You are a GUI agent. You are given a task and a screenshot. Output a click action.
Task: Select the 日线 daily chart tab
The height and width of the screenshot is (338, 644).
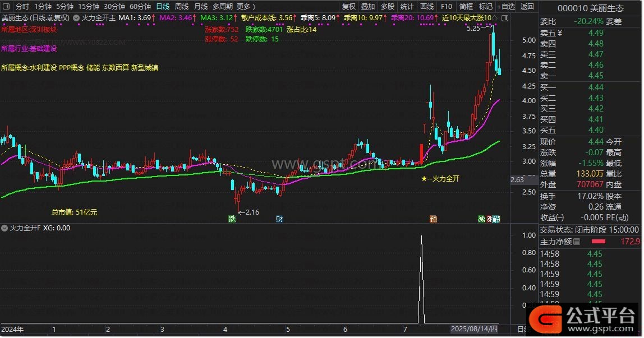(163, 7)
